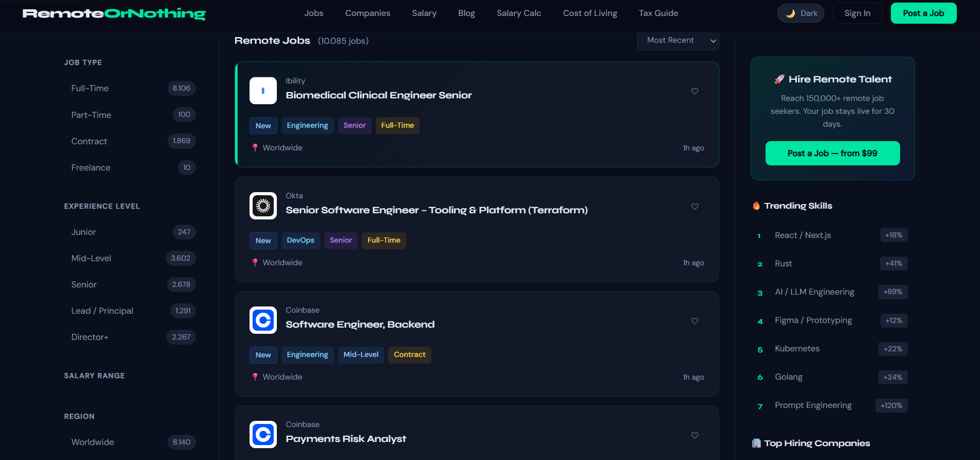Open Senior Software Engineer – Tooling & Platform job
The image size is (980, 460).
(437, 210)
